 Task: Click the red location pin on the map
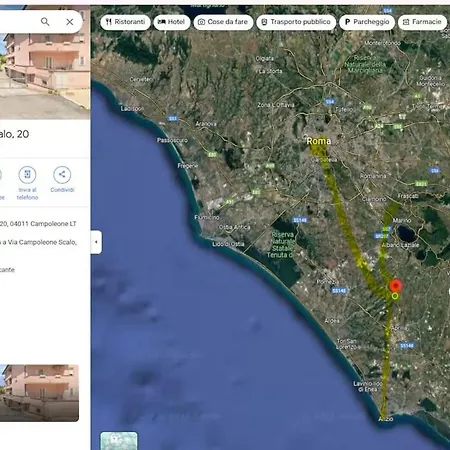point(396,286)
